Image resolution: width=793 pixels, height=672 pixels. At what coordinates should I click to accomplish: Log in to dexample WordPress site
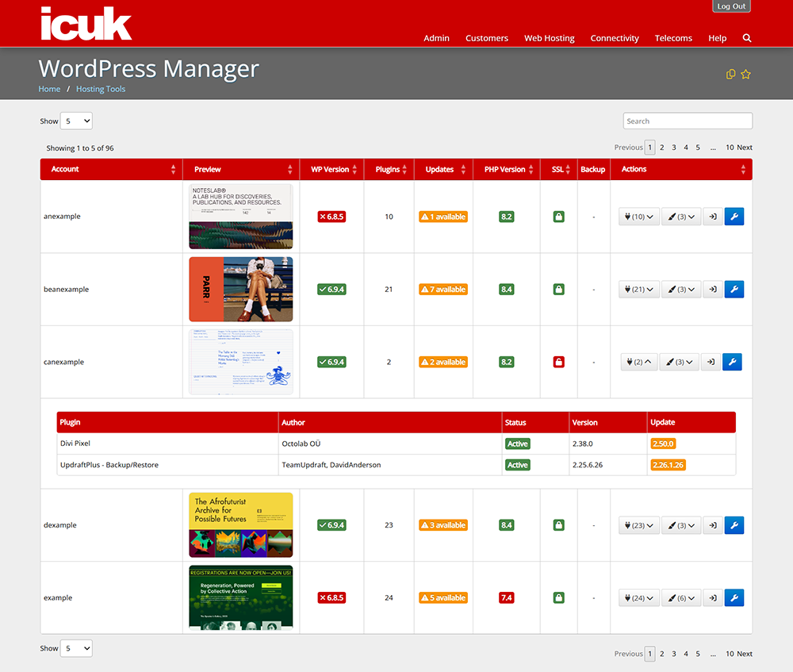point(713,525)
